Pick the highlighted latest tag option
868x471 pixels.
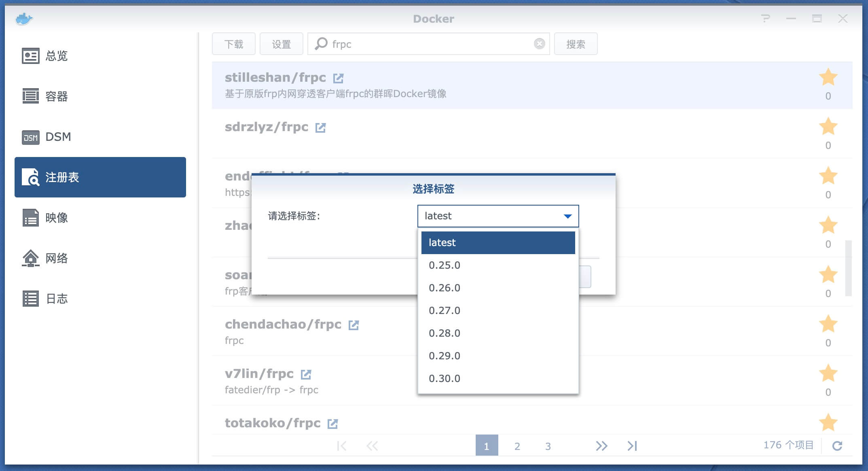[498, 242]
